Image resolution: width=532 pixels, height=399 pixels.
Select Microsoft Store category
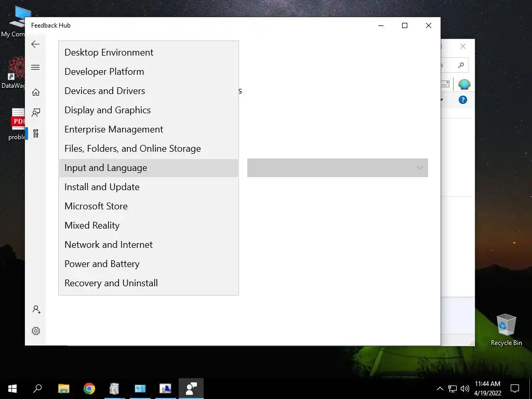coord(149,206)
